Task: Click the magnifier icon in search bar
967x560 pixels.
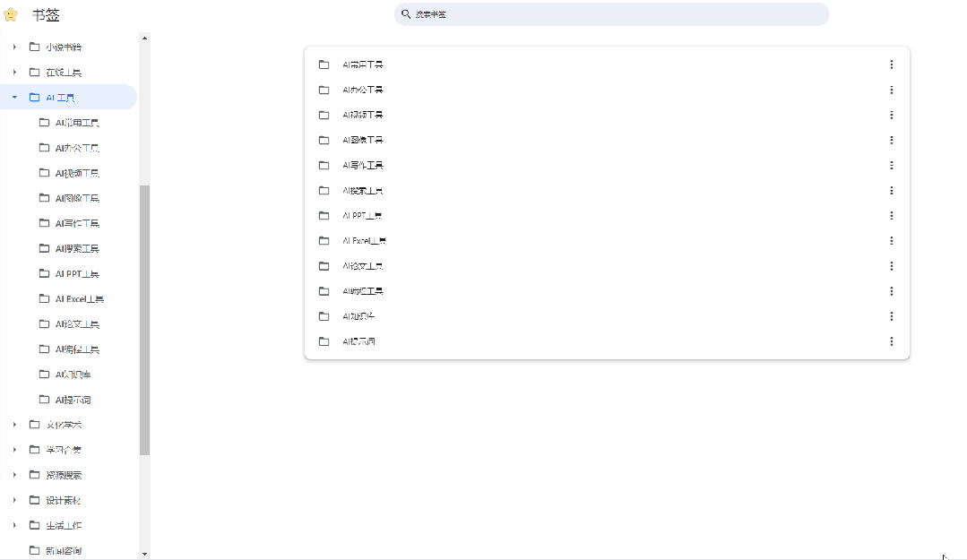Action: 406,14
